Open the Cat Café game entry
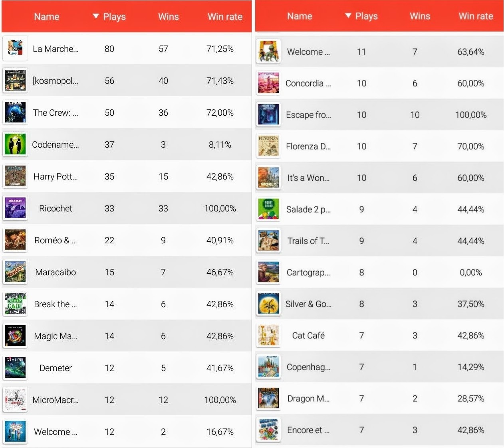 pyautogui.click(x=379, y=336)
